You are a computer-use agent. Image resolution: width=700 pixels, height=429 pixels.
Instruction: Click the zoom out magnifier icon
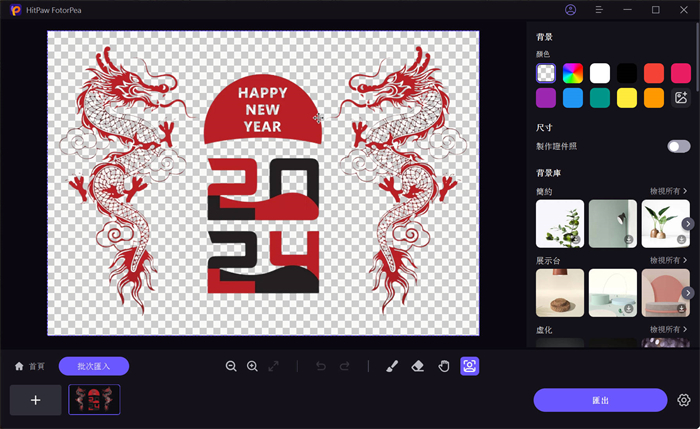tap(231, 367)
